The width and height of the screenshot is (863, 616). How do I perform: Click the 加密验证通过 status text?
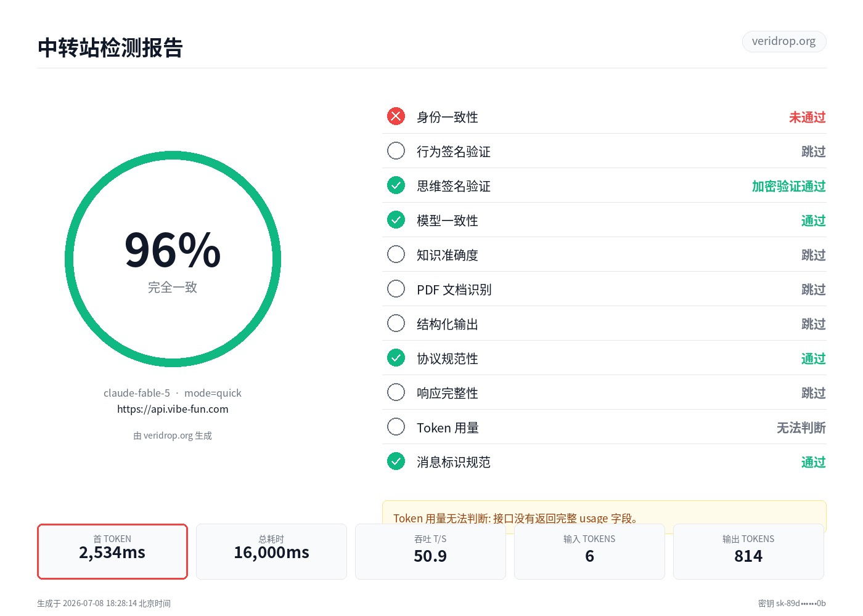[789, 186]
